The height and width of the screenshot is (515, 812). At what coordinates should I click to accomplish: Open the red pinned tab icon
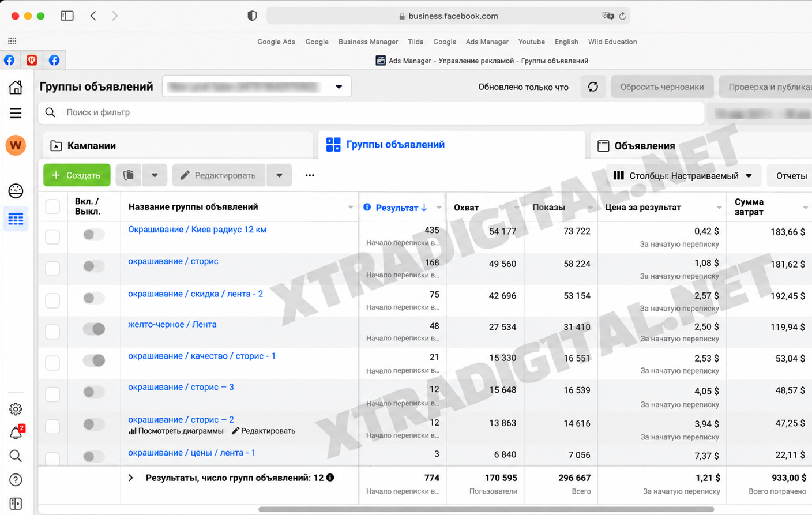[x=32, y=60]
